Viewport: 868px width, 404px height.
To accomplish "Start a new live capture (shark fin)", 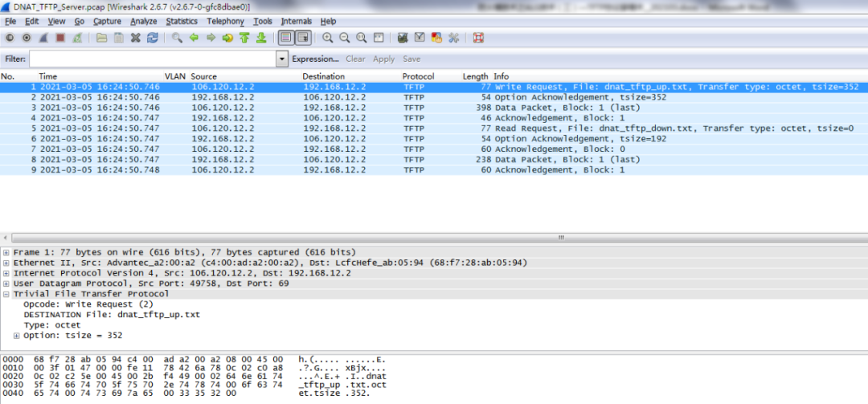I will coord(43,38).
